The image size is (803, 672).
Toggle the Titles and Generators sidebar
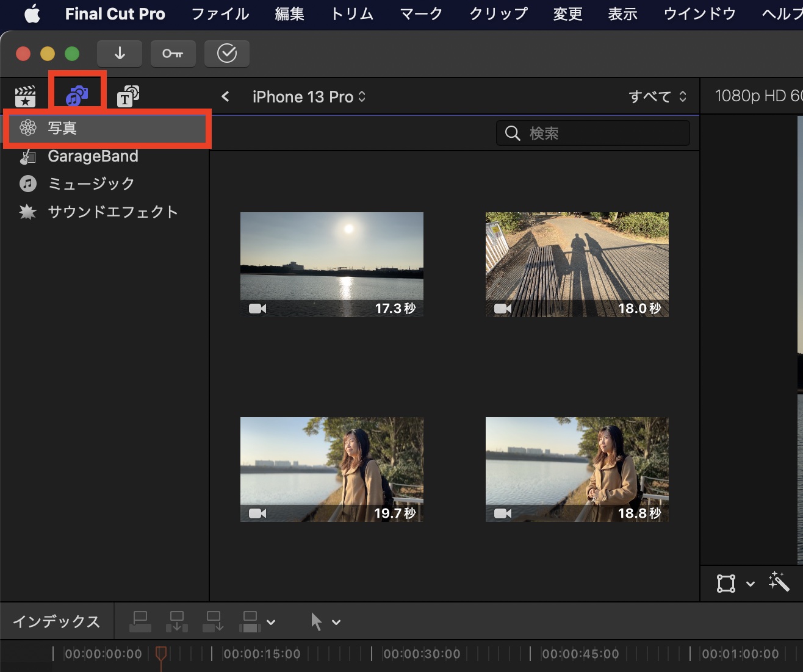[128, 96]
